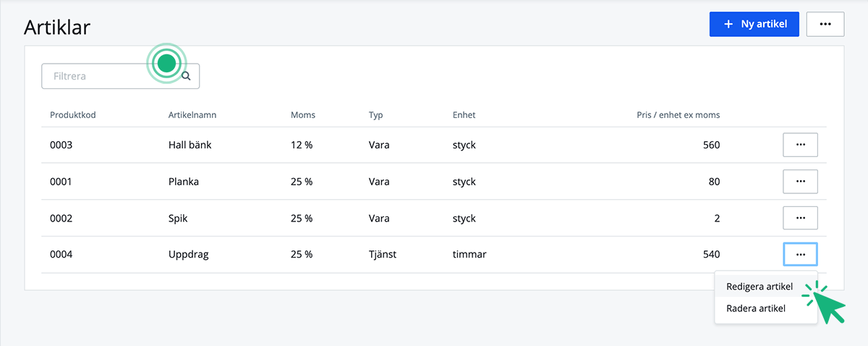Viewport: 868px width, 346px height.
Task: Open three-dot menu for Planka row
Action: 800,182
